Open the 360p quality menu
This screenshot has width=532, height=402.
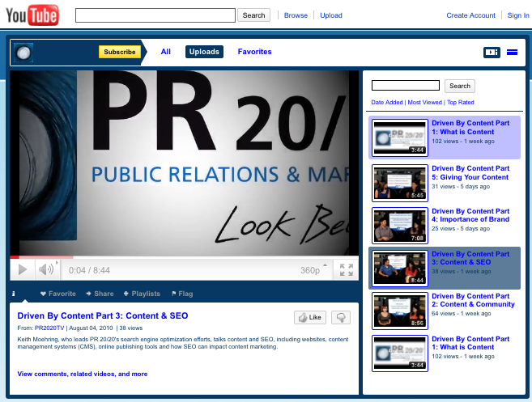(313, 270)
